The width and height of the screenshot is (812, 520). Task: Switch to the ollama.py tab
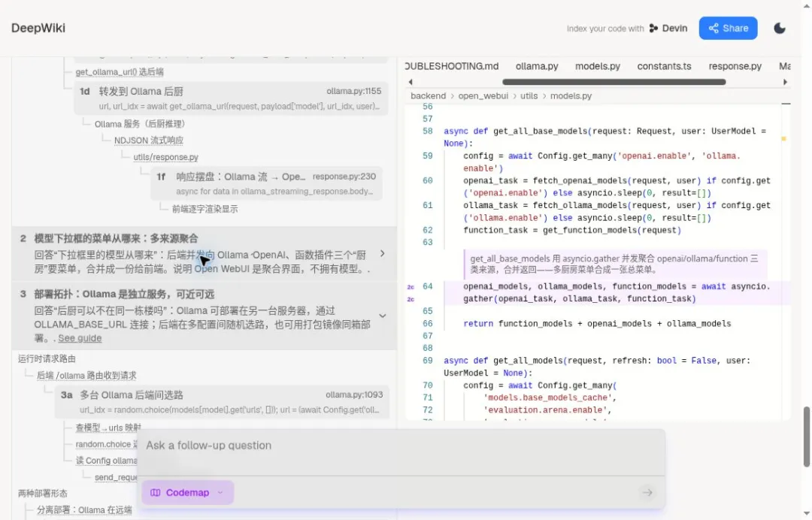pos(537,66)
